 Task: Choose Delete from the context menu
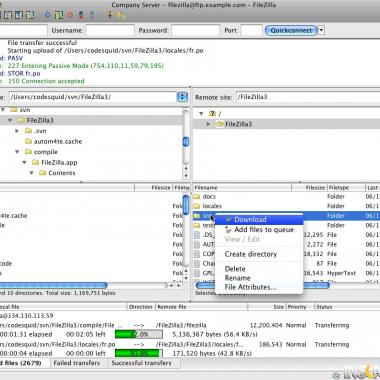(259, 269)
